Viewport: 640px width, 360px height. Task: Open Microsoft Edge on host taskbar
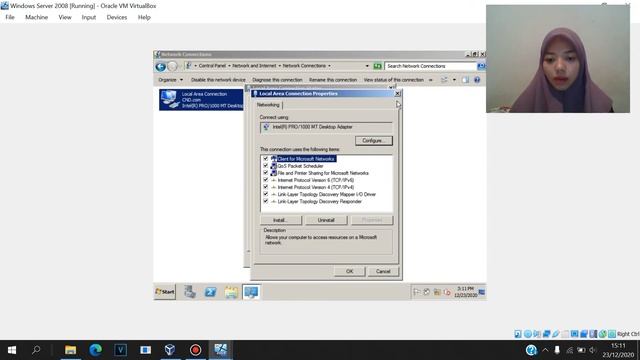click(96, 350)
